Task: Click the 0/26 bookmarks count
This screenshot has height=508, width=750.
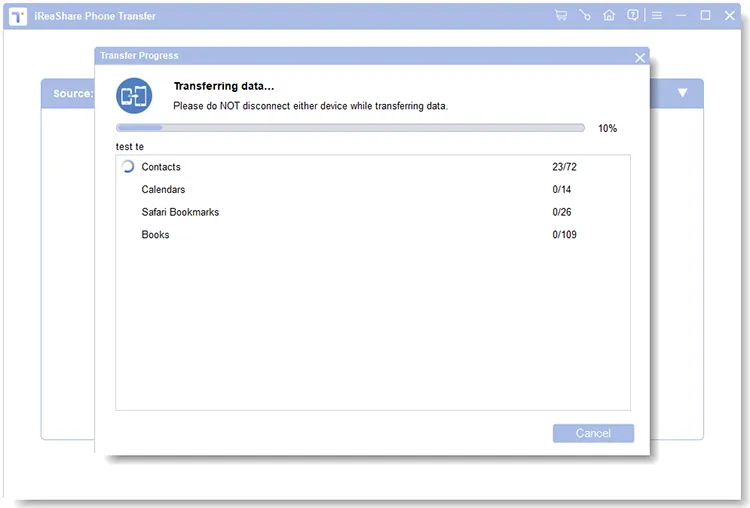Action: coord(562,212)
